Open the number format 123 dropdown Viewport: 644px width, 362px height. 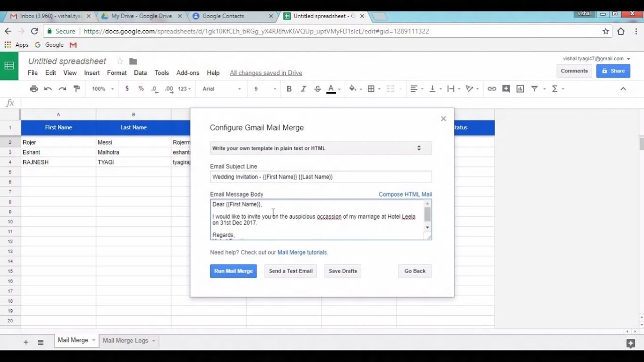(185, 88)
